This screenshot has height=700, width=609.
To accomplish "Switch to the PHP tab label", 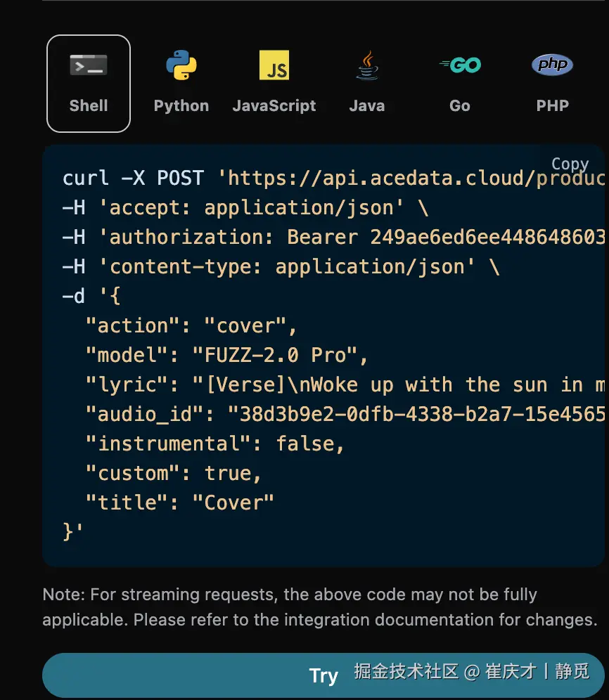I will pyautogui.click(x=553, y=106).
